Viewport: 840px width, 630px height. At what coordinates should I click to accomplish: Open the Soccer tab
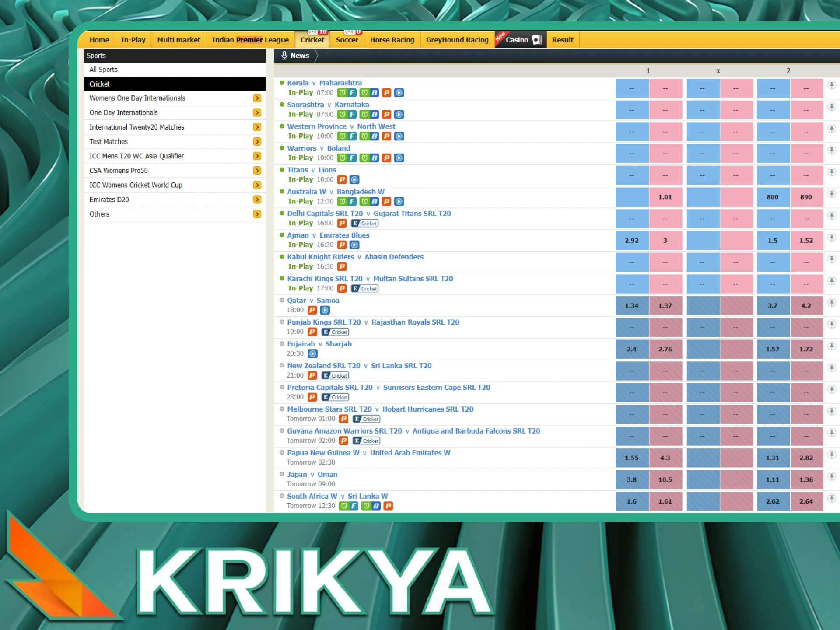(x=347, y=40)
